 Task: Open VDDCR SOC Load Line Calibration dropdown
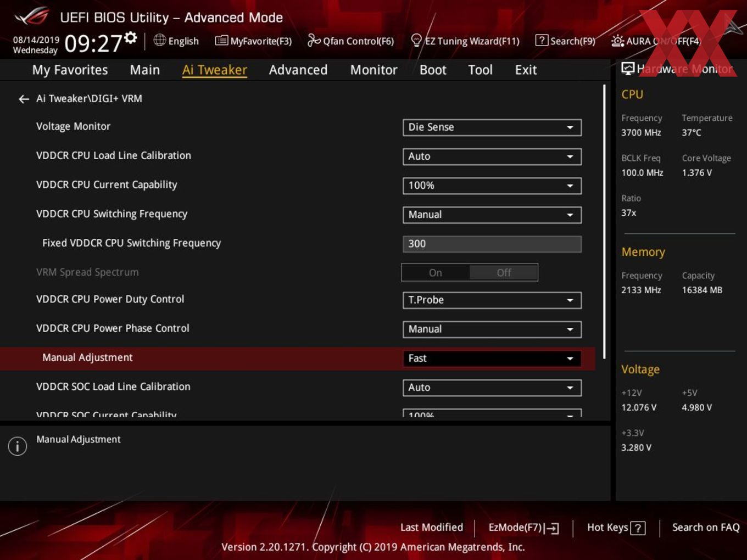(x=492, y=388)
